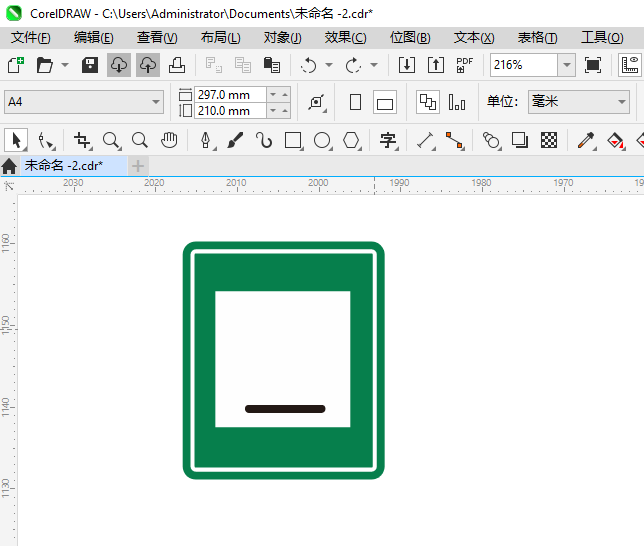Expand the undo history dropdown arrow
This screenshot has width=644, height=546.
329,65
